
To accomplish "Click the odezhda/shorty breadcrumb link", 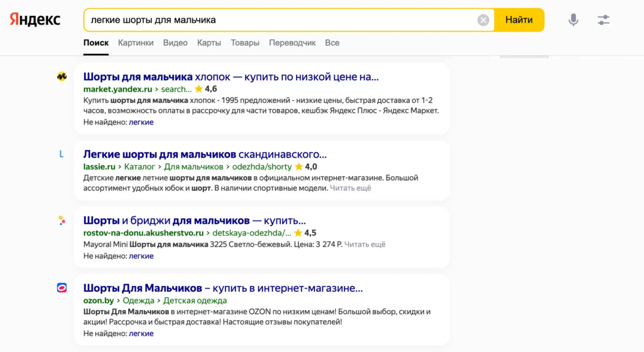I will pyautogui.click(x=262, y=167).
